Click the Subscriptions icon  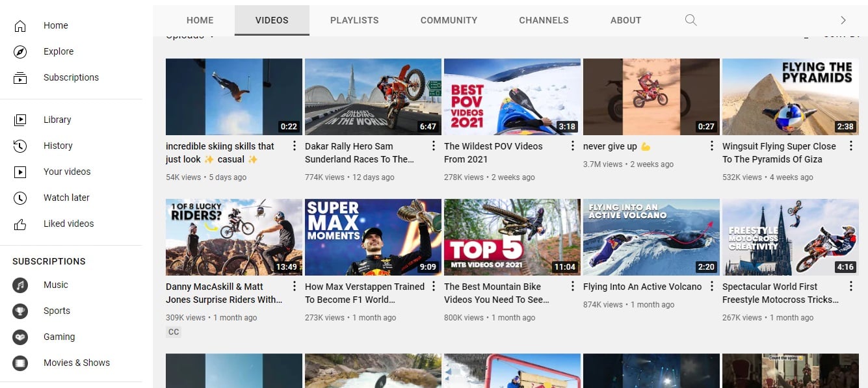(20, 77)
